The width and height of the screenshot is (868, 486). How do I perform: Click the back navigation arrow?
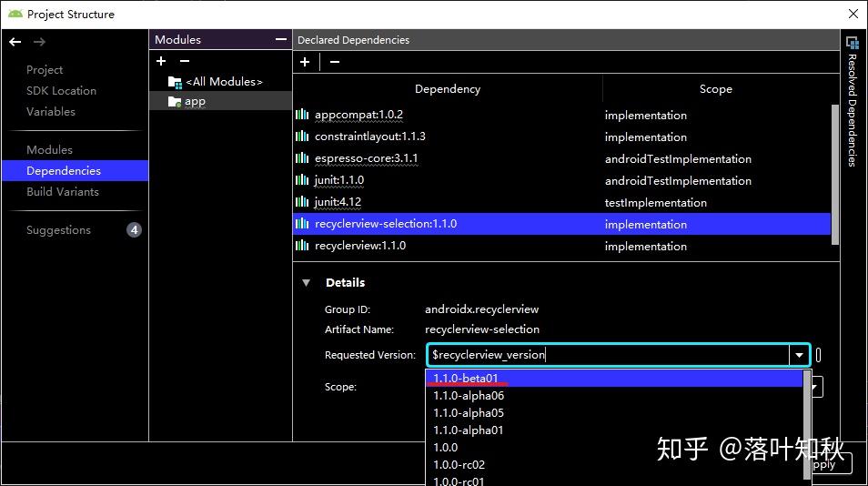tap(15, 42)
